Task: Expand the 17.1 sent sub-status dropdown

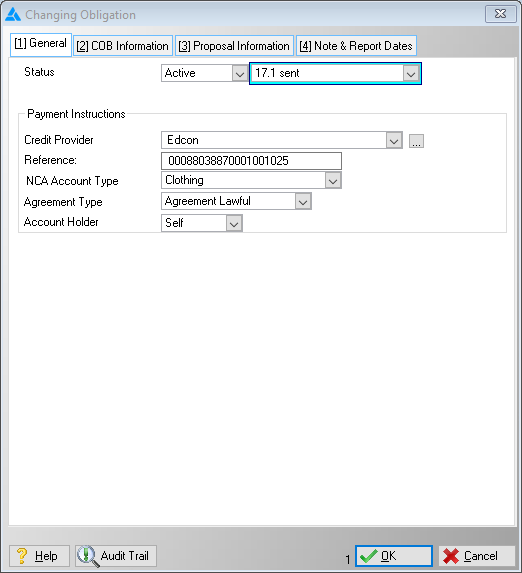Action: click(x=411, y=74)
